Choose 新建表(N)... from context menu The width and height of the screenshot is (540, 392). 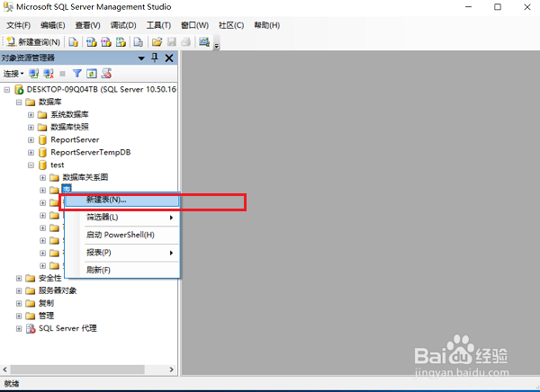[x=122, y=200]
